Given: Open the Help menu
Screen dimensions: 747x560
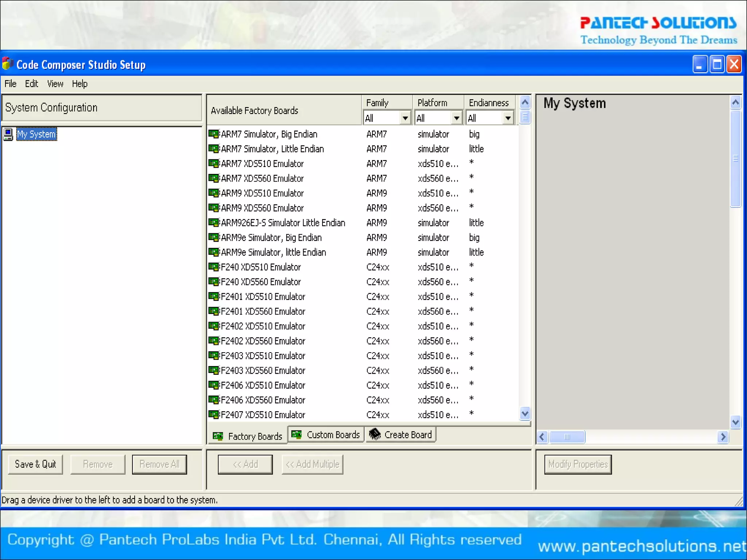Looking at the screenshot, I should tap(80, 84).
